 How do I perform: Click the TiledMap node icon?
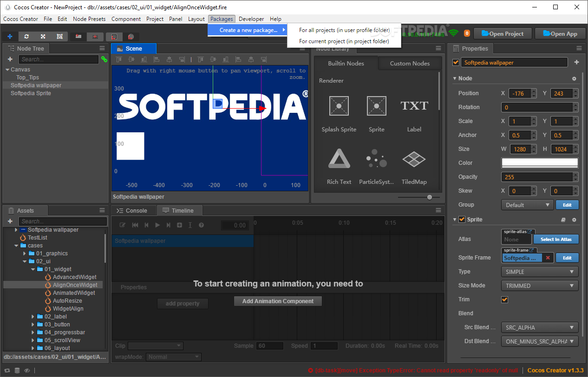coord(414,159)
